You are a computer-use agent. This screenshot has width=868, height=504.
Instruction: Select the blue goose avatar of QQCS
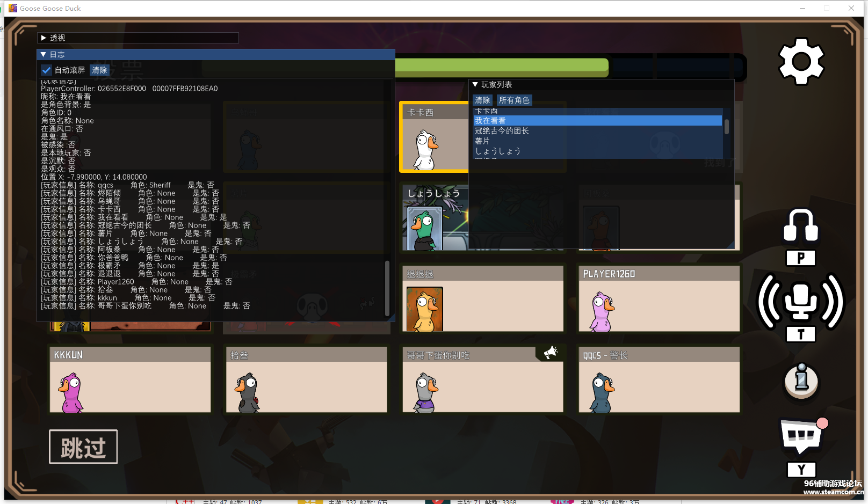(602, 393)
